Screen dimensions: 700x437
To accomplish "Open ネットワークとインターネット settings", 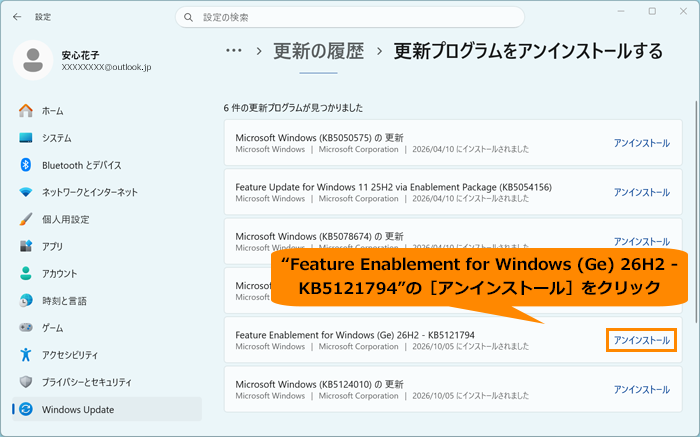I will point(107,192).
